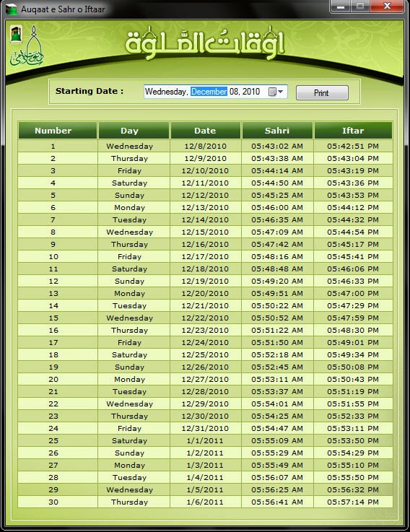The width and height of the screenshot is (410, 532).
Task: Select the date cell 12/9/2010
Action: [205, 159]
